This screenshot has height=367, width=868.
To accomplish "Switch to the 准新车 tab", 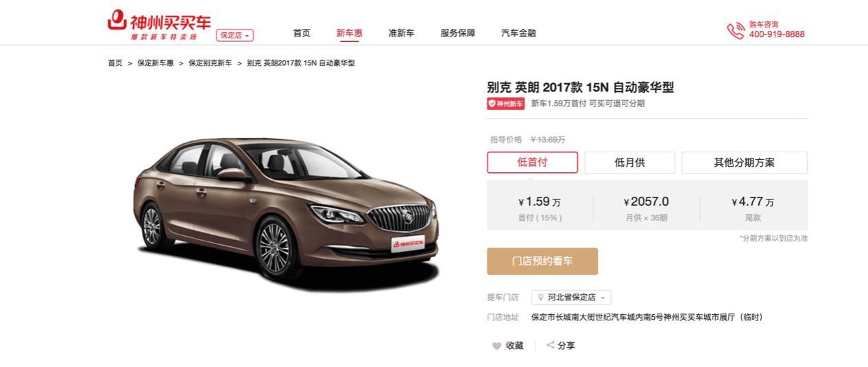I will (401, 33).
